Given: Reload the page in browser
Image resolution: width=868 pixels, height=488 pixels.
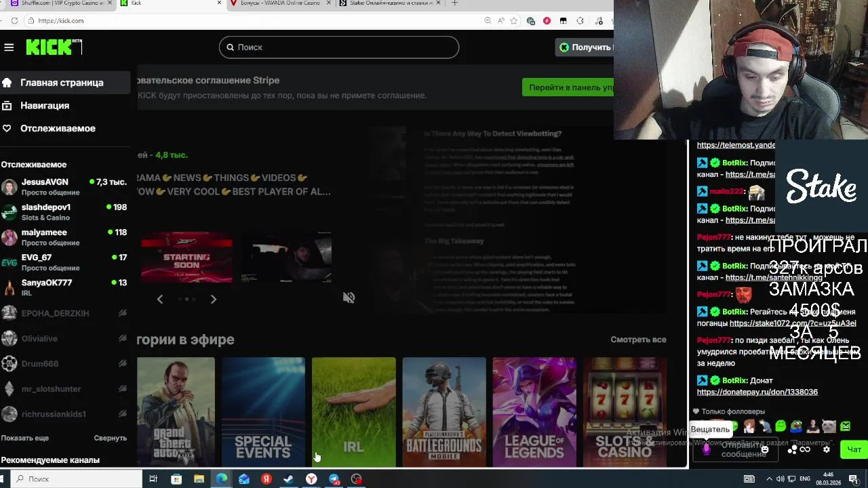Looking at the screenshot, I should (x=14, y=20).
